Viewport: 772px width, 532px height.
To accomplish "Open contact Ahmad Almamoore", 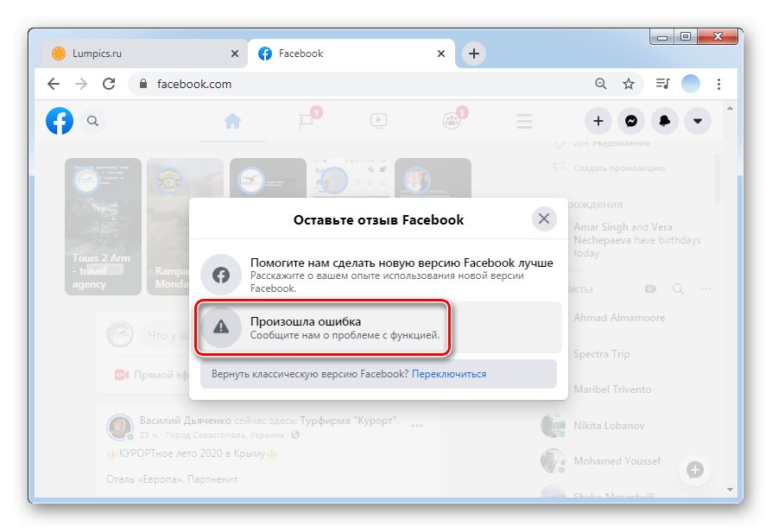I will click(619, 318).
